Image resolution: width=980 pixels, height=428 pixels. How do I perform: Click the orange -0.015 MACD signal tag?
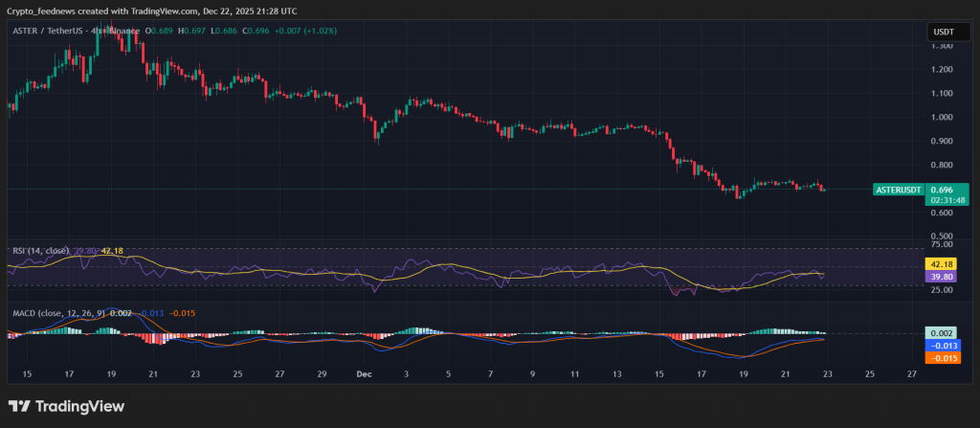(939, 357)
